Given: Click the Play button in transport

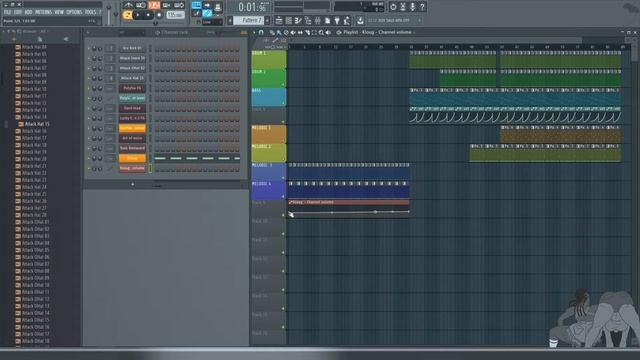Looking at the screenshot, I should pos(138,16).
